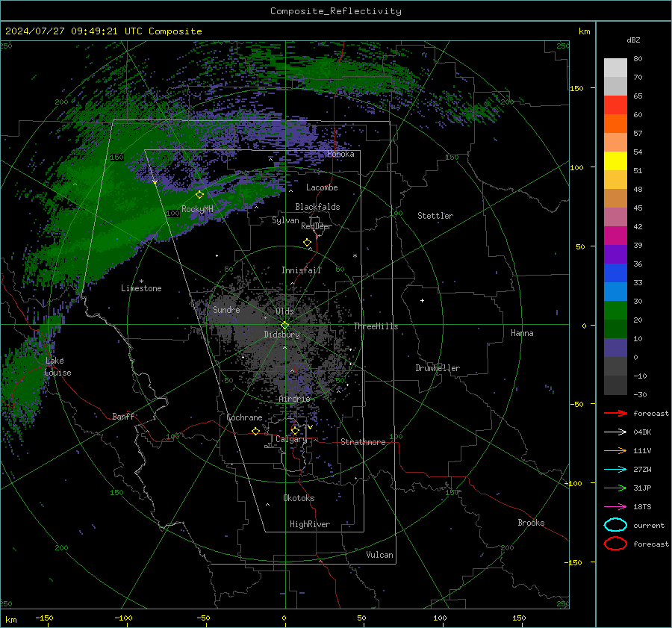Select the light gray 80-70 dBZ swatch
The width and height of the screenshot is (672, 628).
(615, 67)
